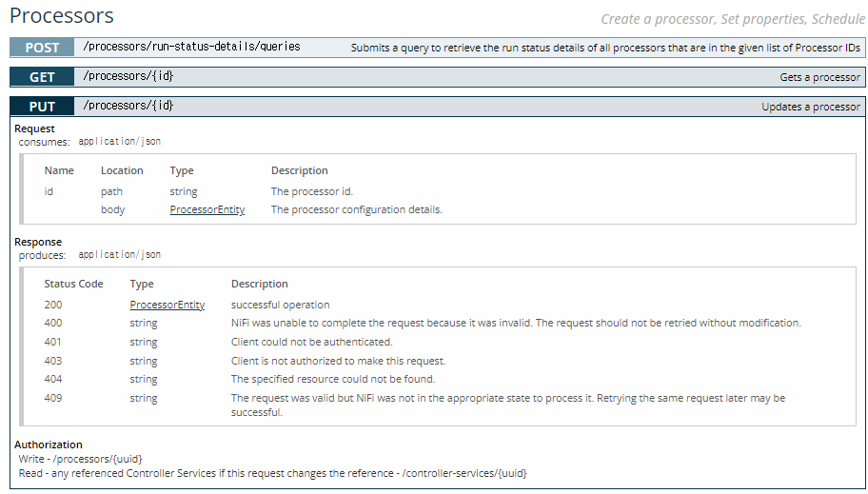Click the 400 invalid request description
This screenshot has width=868, height=494.
point(516,323)
